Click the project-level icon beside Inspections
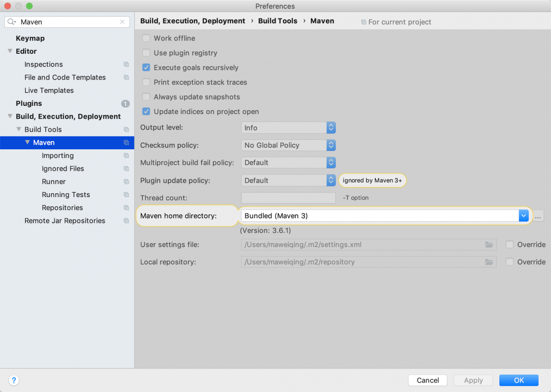The width and height of the screenshot is (551, 392). click(x=126, y=65)
